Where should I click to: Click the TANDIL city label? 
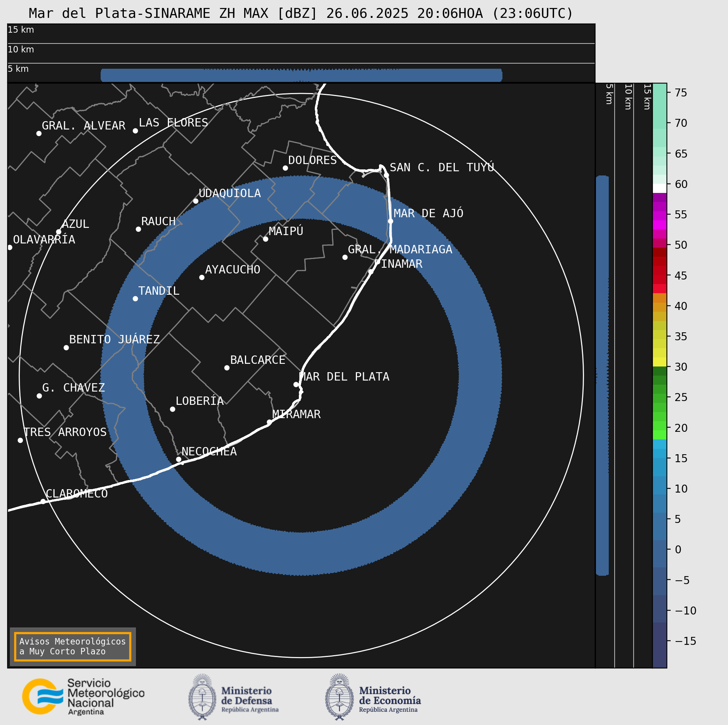tap(159, 291)
